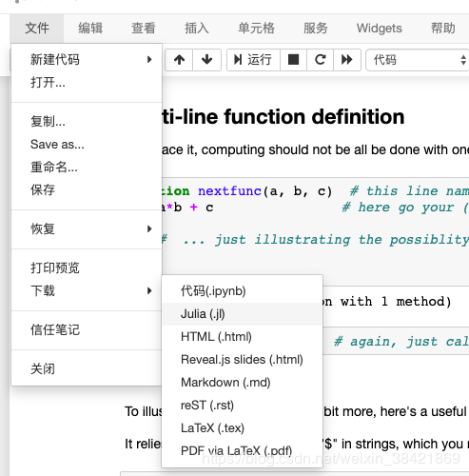Choose 重命名... to rename notebook
This screenshot has width=469, height=476.
point(87,167)
